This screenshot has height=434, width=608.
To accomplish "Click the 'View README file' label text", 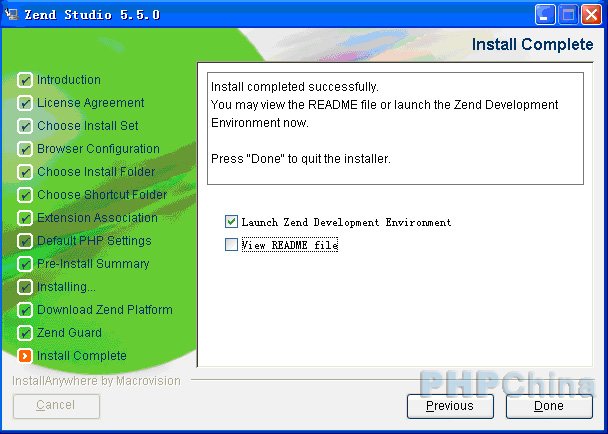I will click(290, 245).
